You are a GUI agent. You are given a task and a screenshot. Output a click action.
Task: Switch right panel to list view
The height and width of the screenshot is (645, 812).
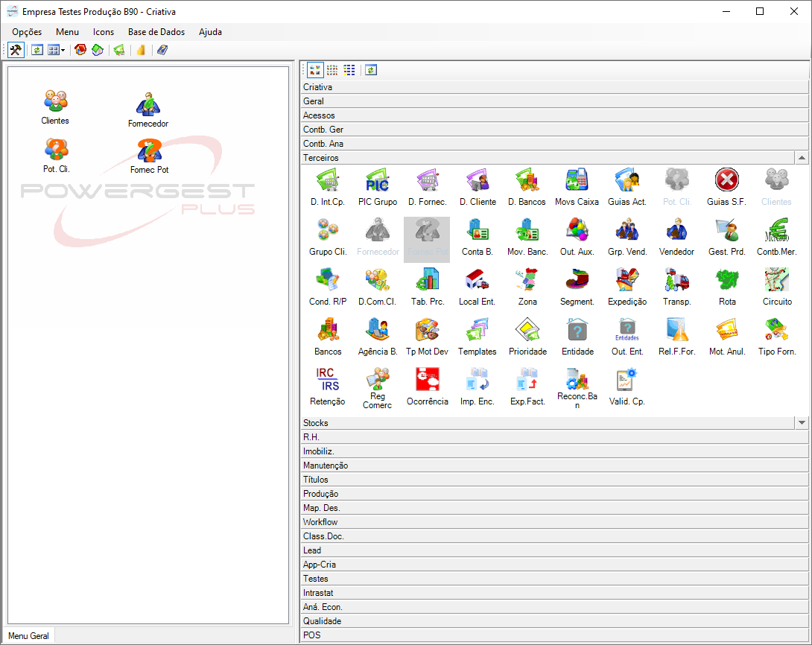(x=349, y=70)
